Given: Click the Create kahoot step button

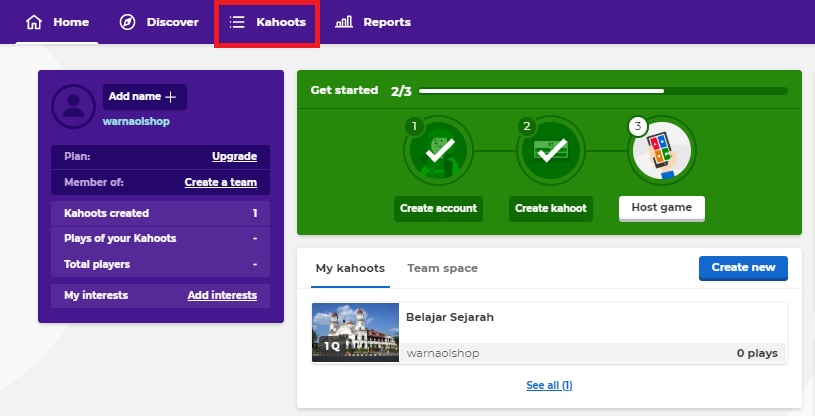Looking at the screenshot, I should [x=551, y=209].
